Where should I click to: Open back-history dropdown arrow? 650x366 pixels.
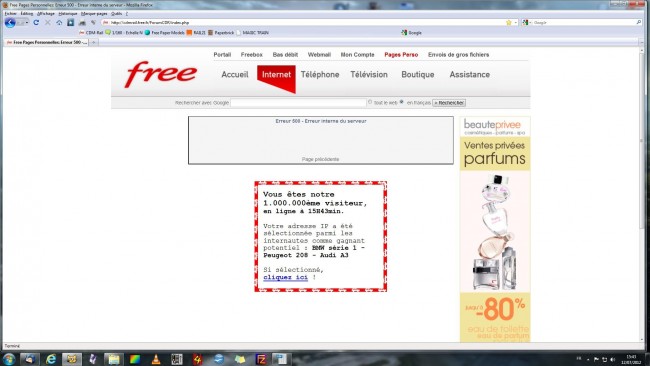(27, 23)
